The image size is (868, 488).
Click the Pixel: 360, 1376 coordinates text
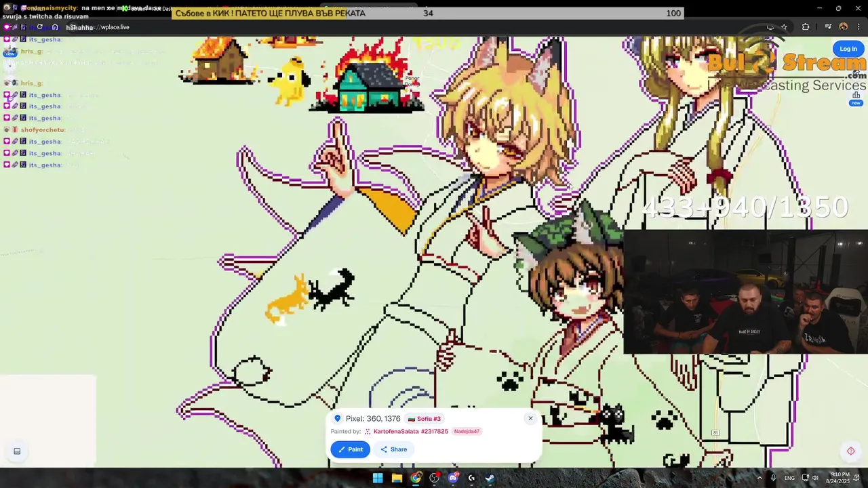coord(373,419)
